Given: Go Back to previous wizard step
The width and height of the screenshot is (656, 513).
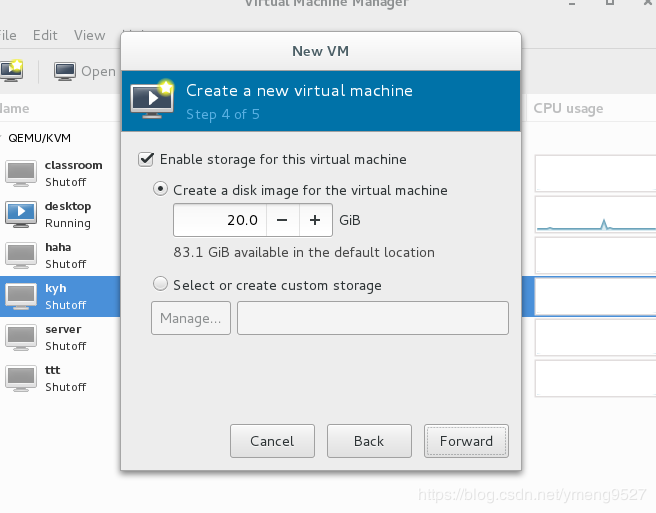Looking at the screenshot, I should point(369,441).
